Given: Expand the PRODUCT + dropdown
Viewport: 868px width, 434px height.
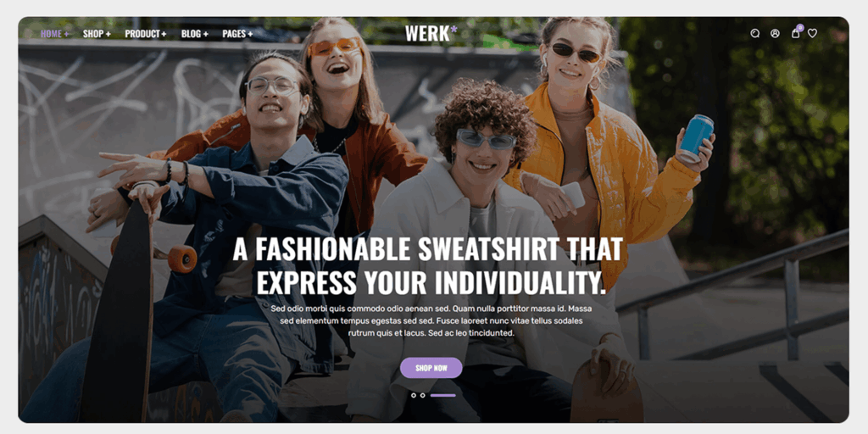Looking at the screenshot, I should 146,34.
